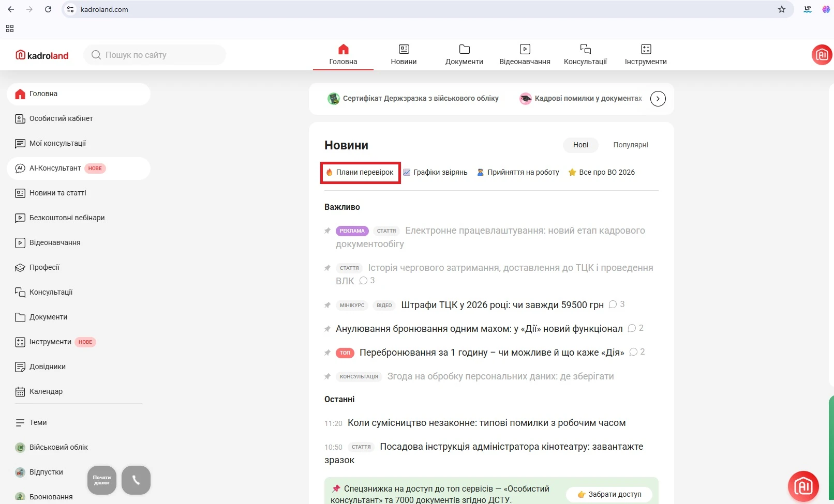Open Документи from the top navigation bar
834x504 pixels.
[x=464, y=55]
